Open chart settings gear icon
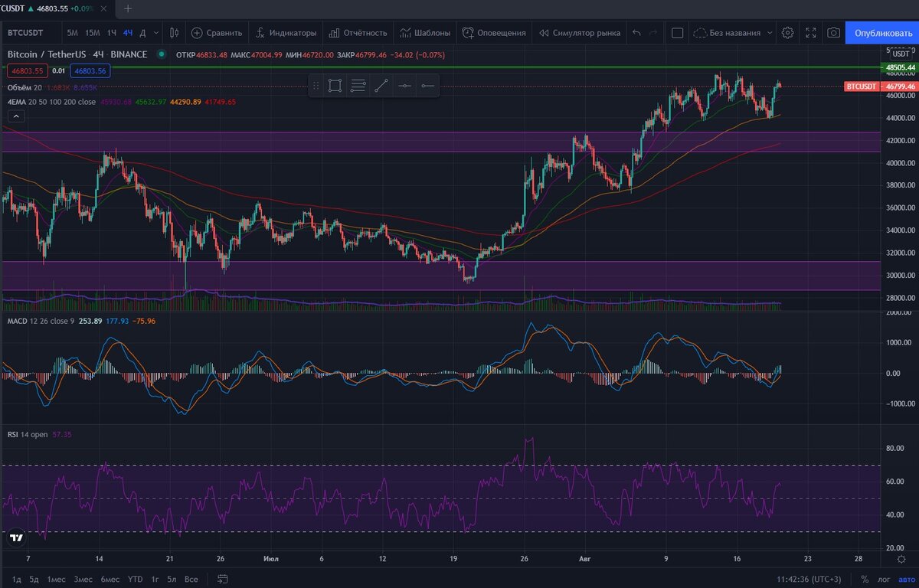This screenshot has height=588, width=919. [787, 33]
